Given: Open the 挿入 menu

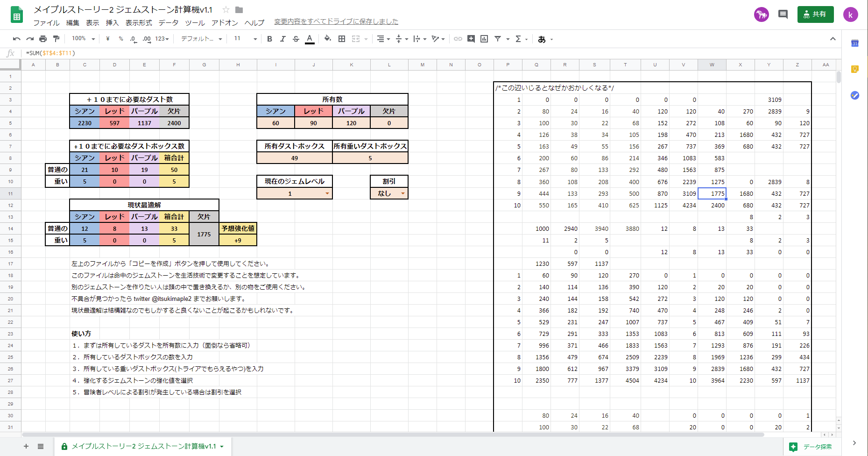Looking at the screenshot, I should [112, 22].
